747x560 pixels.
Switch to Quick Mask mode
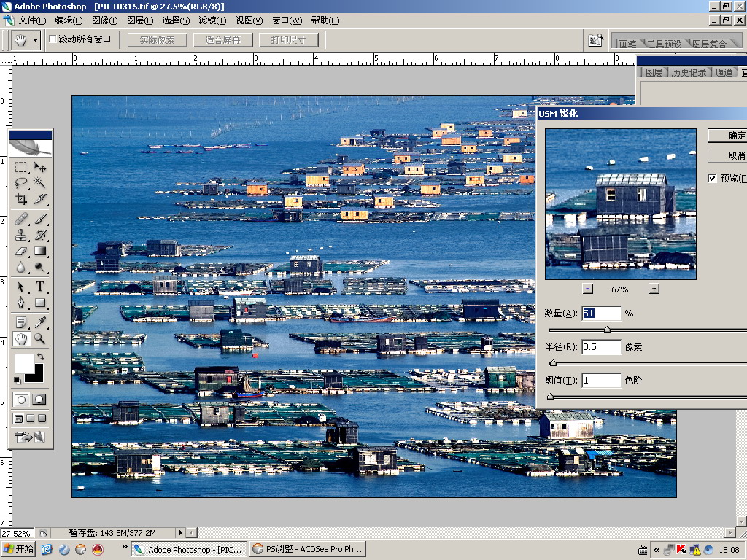39,400
